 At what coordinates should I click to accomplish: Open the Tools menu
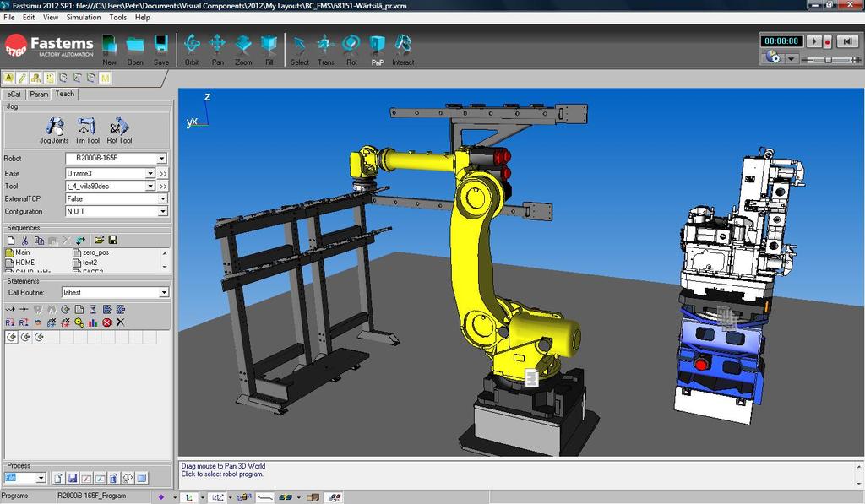(x=118, y=18)
